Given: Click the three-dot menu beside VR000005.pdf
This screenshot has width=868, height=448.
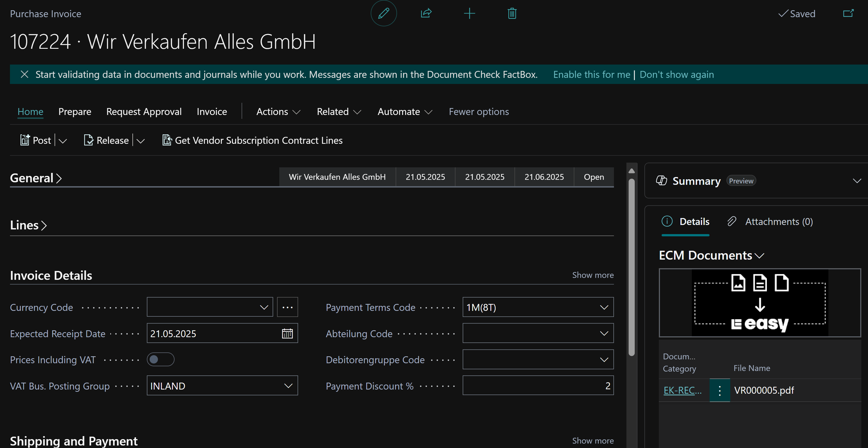Looking at the screenshot, I should click(720, 390).
